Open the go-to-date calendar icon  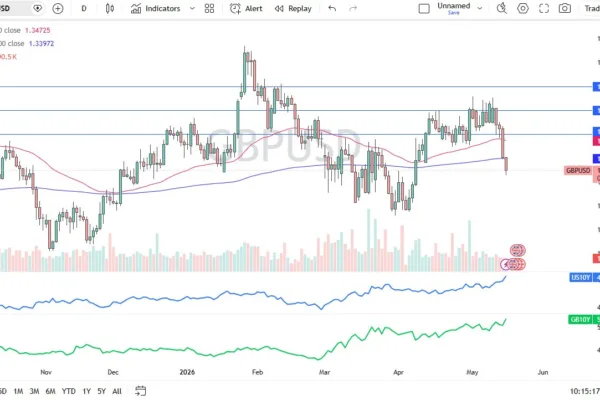point(140,391)
